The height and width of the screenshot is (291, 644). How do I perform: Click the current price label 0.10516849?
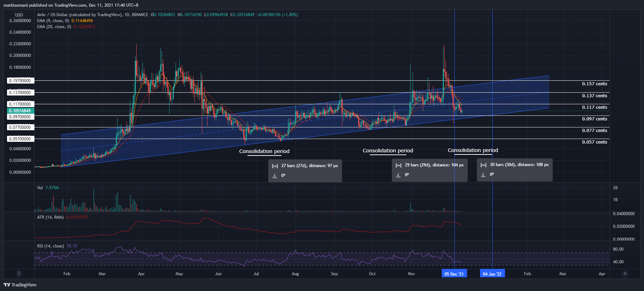pos(20,111)
